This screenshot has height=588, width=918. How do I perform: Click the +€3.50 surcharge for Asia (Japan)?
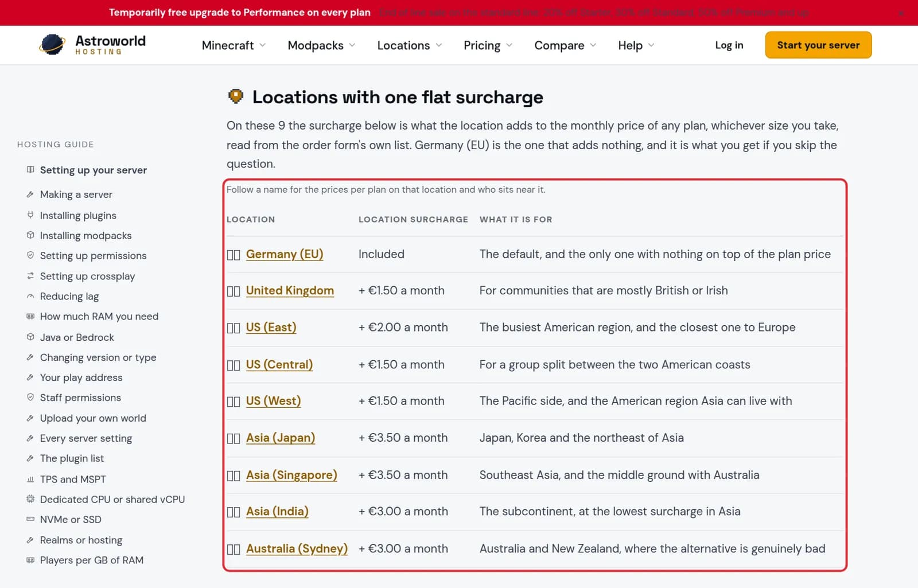pos(403,438)
